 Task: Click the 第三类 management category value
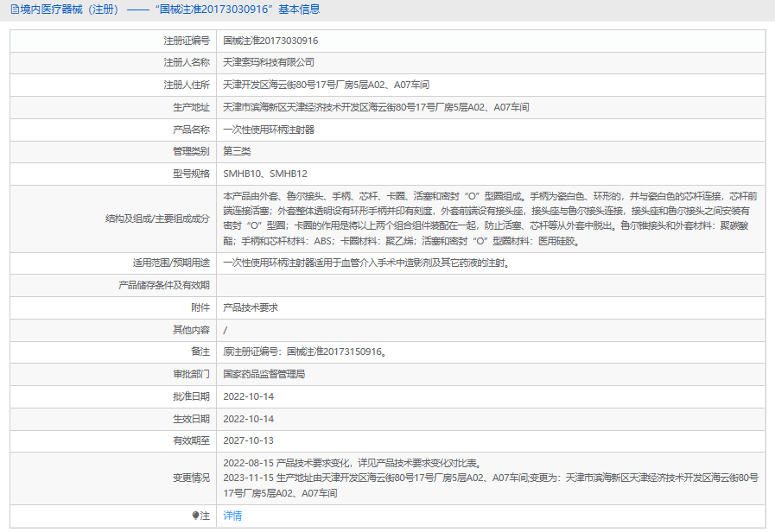click(x=237, y=151)
